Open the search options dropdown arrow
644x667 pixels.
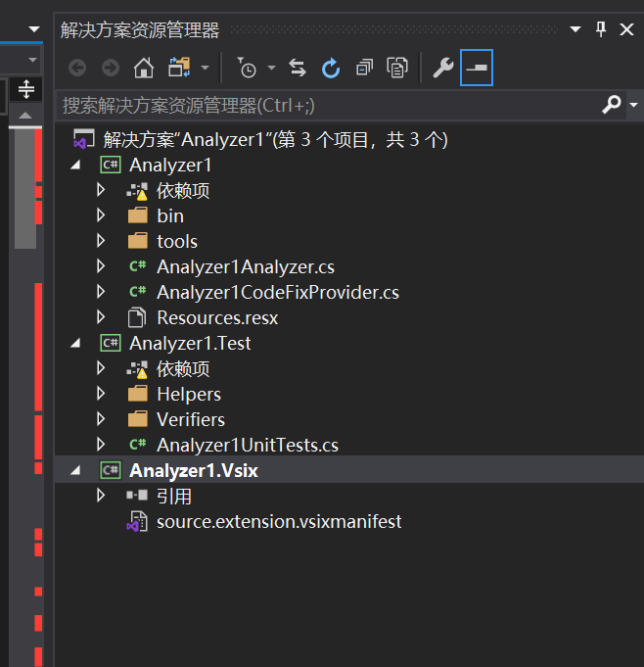click(x=633, y=105)
